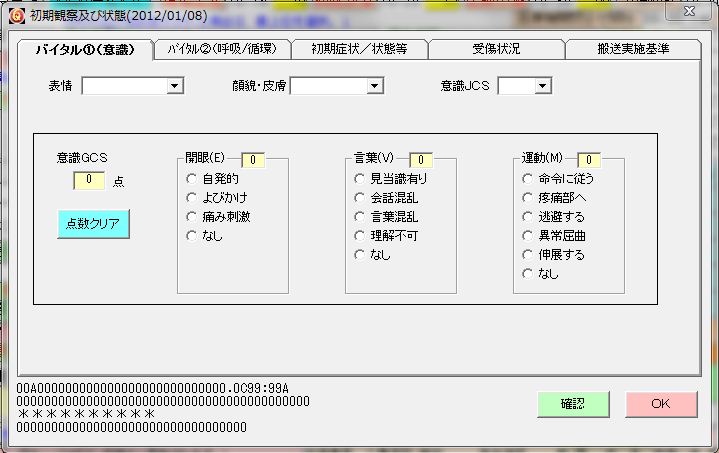Expand the 顔貌・皮膚 dropdown
This screenshot has width=719, height=453.
(x=375, y=87)
